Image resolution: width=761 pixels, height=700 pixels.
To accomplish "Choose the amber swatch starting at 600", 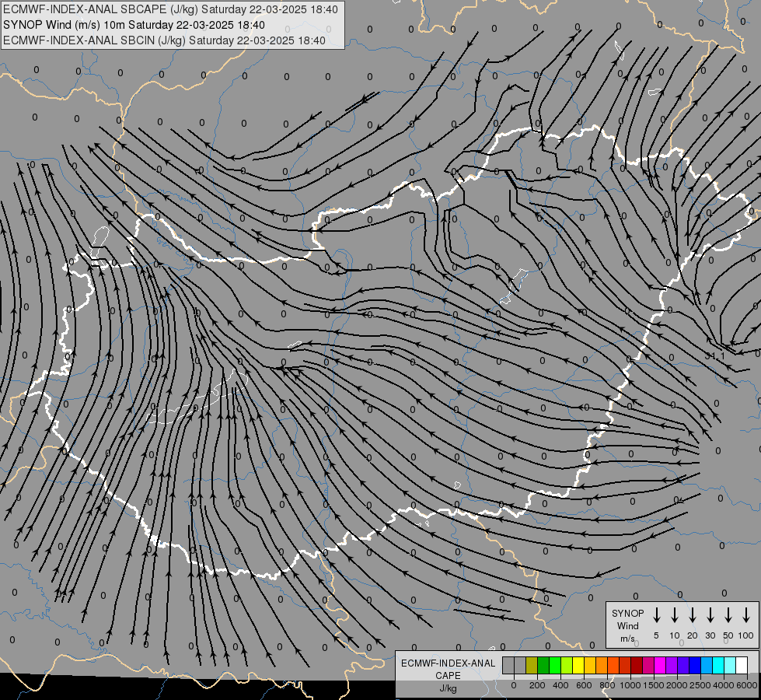I will (590, 665).
